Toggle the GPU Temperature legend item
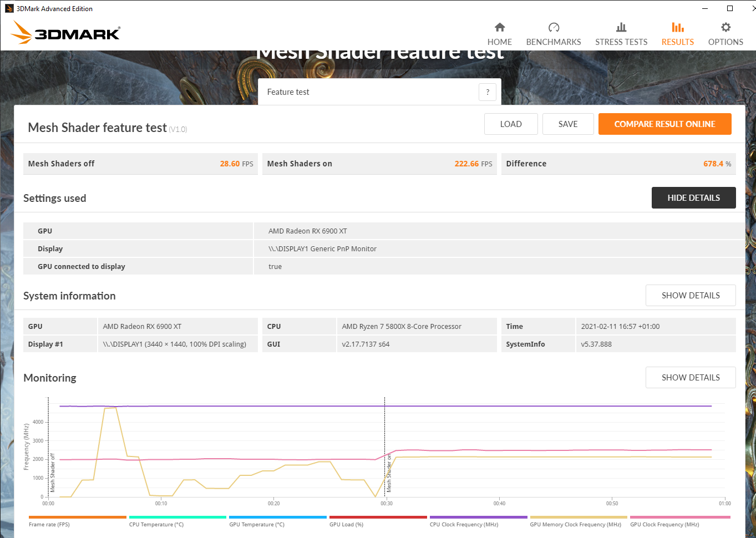756x538 pixels. click(x=278, y=521)
